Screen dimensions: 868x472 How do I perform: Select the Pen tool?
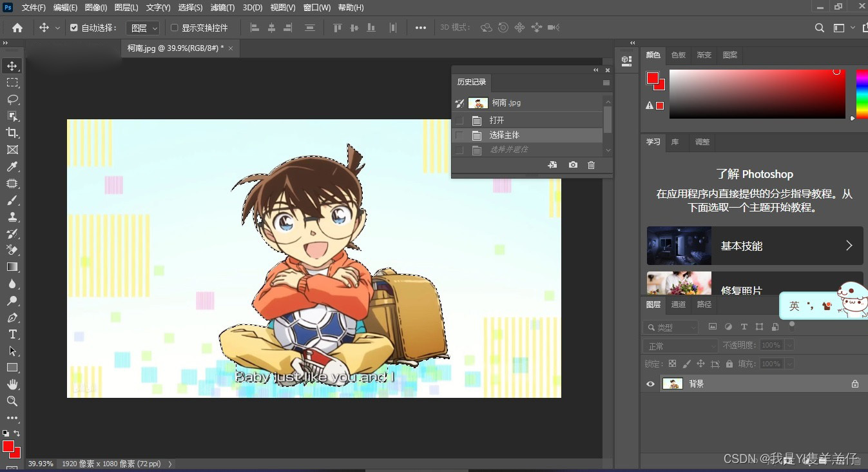coord(12,317)
